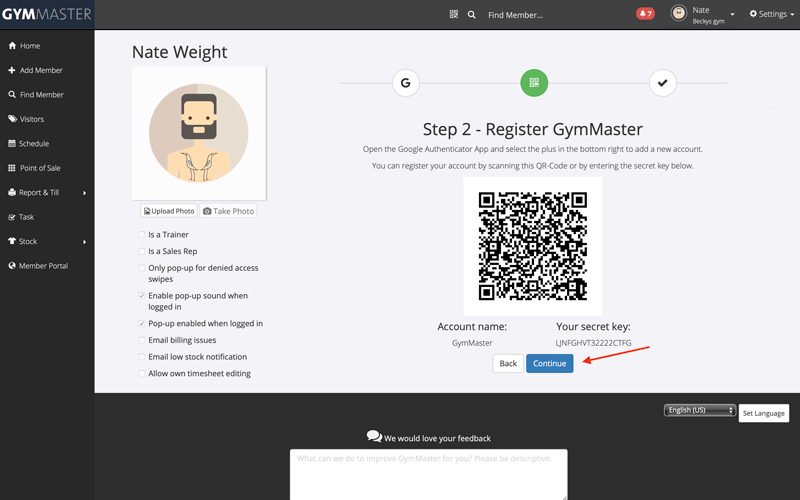Image resolution: width=800 pixels, height=500 pixels.
Task: Click the QR scanner icon in top bar
Action: tap(453, 15)
